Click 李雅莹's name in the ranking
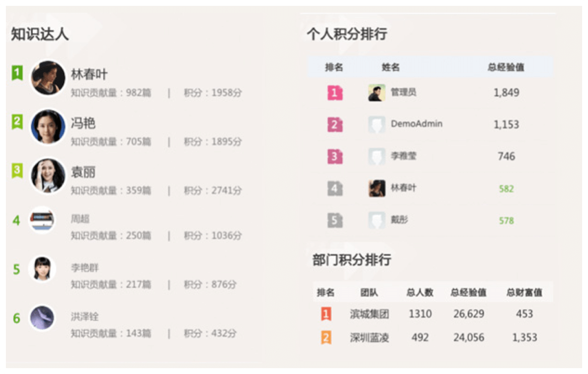588x374 pixels. point(403,156)
